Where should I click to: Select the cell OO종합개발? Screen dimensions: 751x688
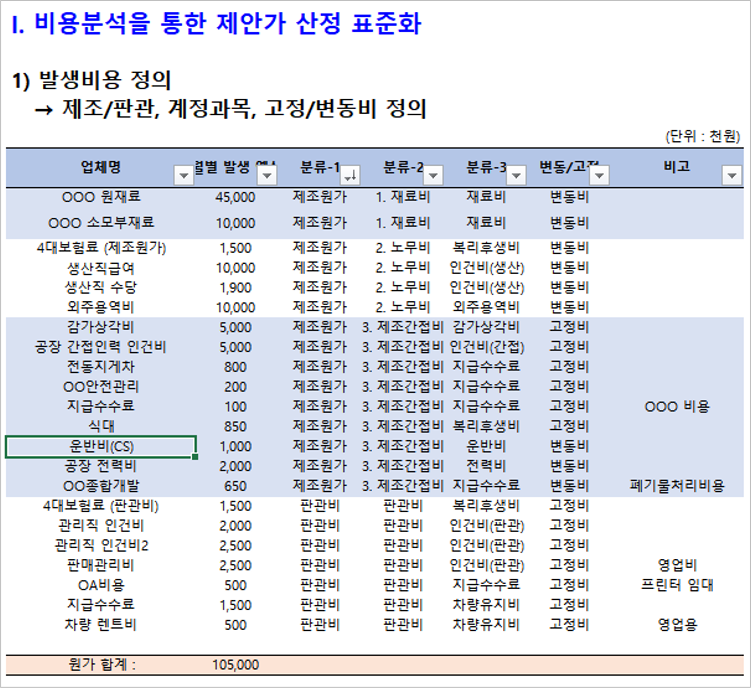(101, 486)
